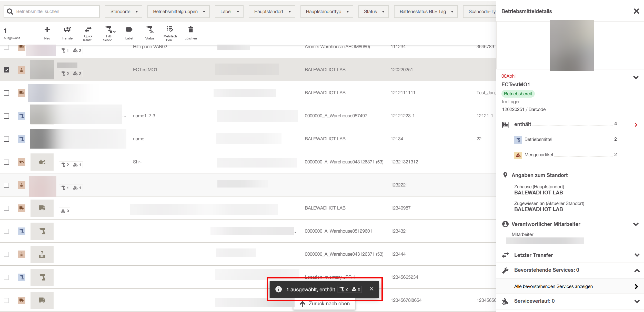Click the Neu plus icon
The width and height of the screenshot is (644, 312).
pos(47,30)
